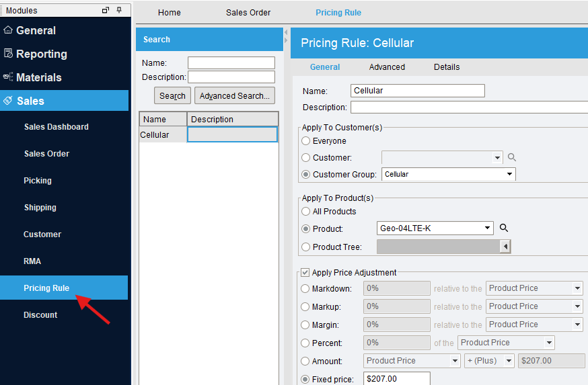Open Customer in the sidebar
This screenshot has height=385, width=588.
point(42,234)
